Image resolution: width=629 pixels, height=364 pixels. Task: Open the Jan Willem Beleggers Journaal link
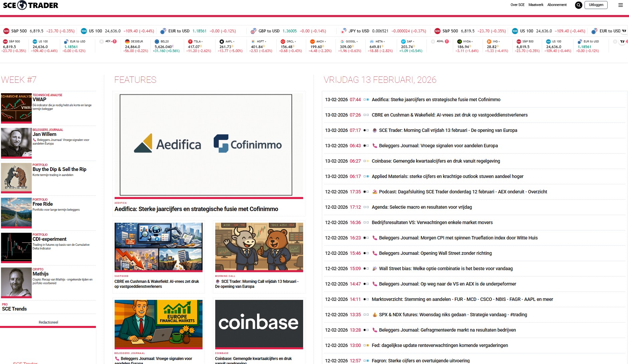44,134
